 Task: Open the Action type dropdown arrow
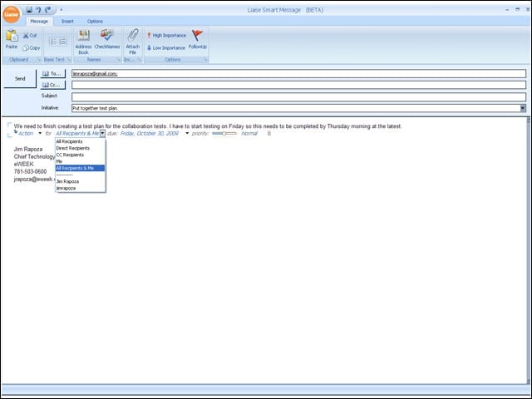coord(40,133)
